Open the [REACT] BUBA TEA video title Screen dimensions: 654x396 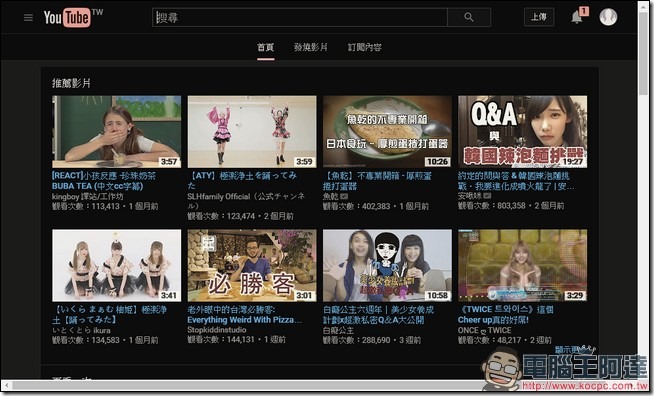tap(103, 181)
